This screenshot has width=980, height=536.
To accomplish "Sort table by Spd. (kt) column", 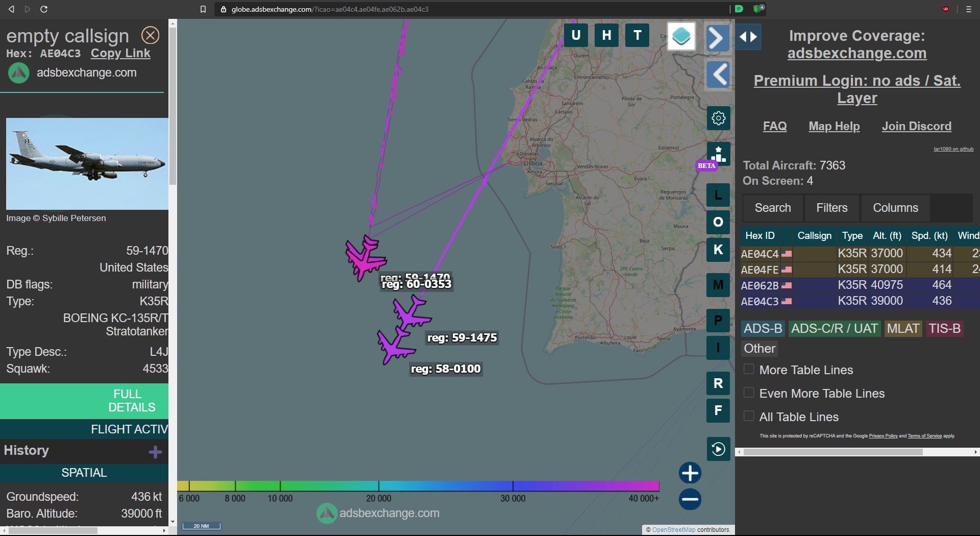I will (929, 235).
